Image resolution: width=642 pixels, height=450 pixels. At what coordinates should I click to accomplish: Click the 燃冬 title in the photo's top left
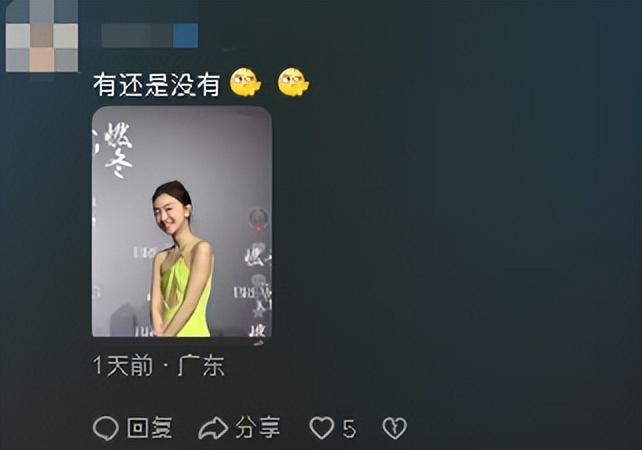pos(118,150)
